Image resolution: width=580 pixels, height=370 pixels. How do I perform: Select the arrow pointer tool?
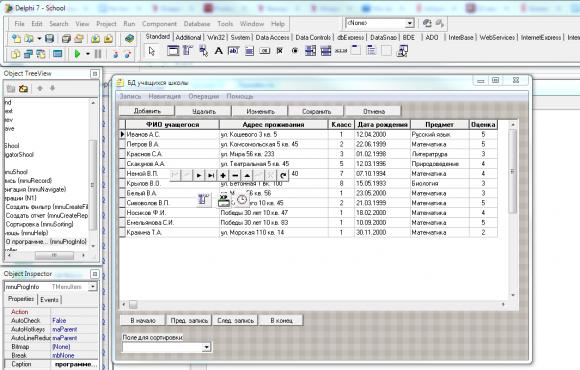[152, 51]
